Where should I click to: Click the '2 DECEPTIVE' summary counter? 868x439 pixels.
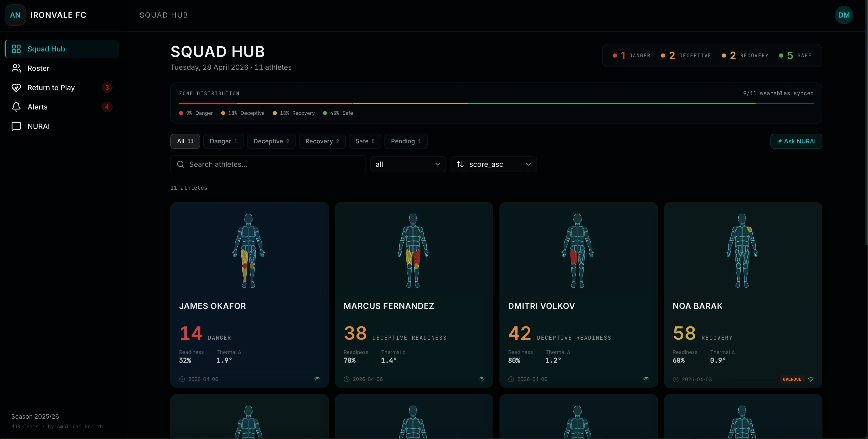(686, 56)
